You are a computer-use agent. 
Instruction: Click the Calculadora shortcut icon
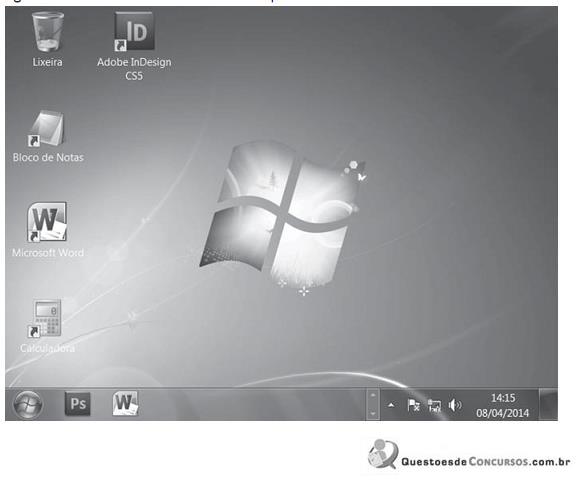(x=45, y=319)
